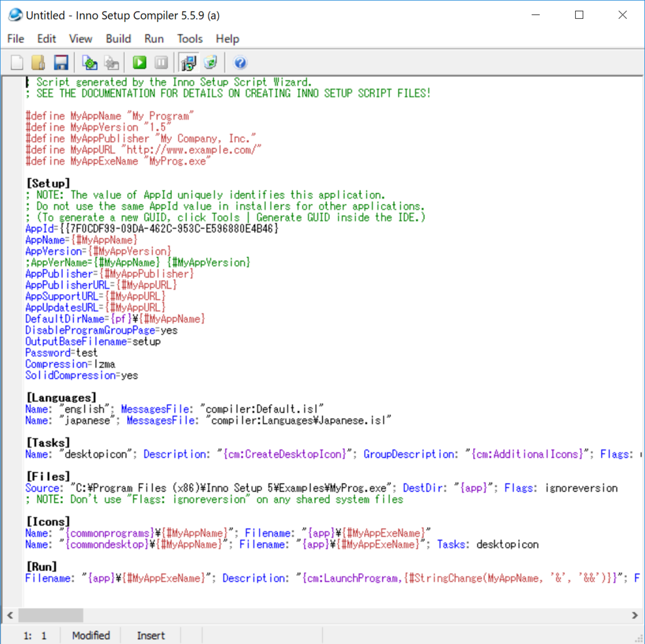Viewport: 645px width, 644px height.
Task: Click the horizontal scrollbar thumb
Action: (x=50, y=616)
